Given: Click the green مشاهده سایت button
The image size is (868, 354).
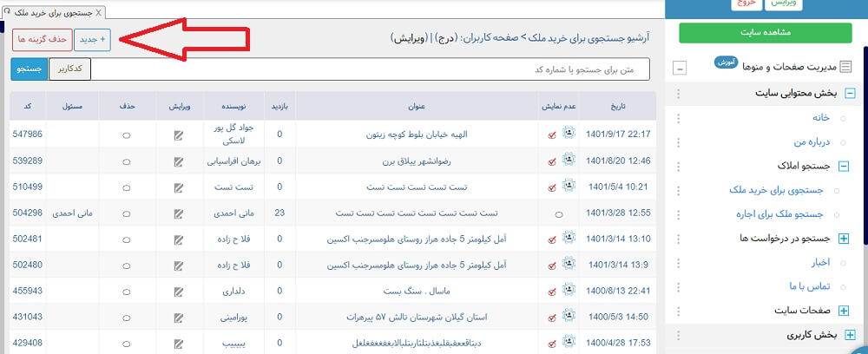Looking at the screenshot, I should pos(765,33).
